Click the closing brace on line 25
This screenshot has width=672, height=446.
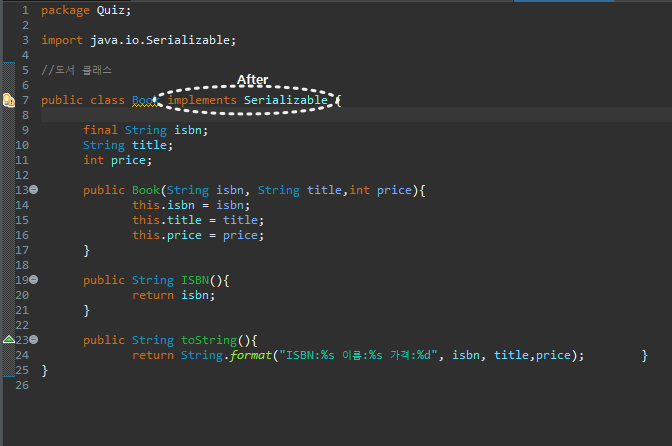click(x=45, y=371)
